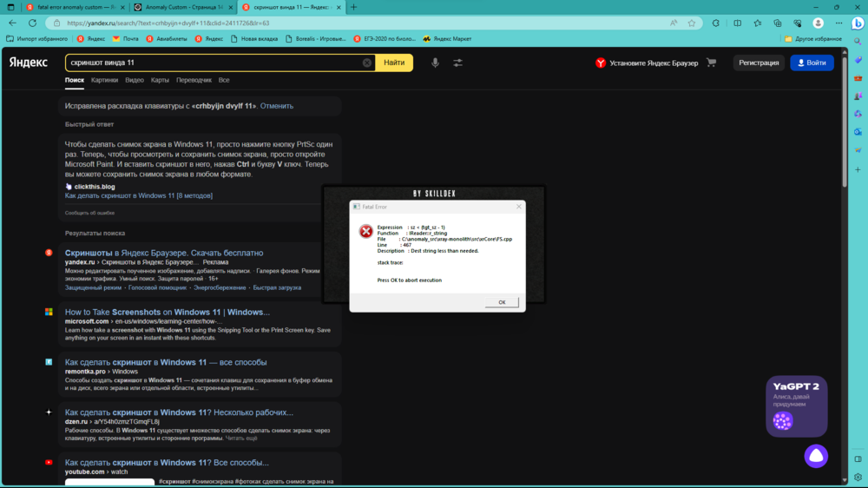The height and width of the screenshot is (488, 868).
Task: Expand the Все search categories menu
Action: [224, 80]
